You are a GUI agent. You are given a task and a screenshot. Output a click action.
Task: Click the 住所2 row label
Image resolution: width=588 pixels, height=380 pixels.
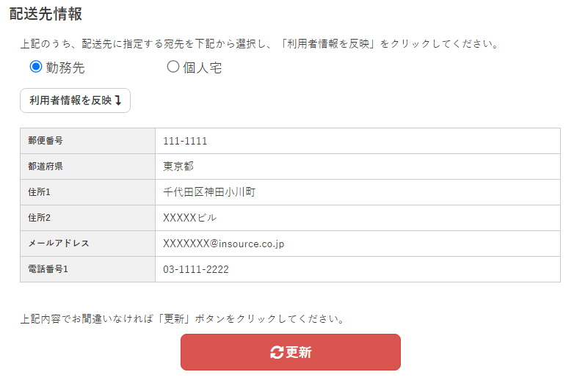(40, 218)
